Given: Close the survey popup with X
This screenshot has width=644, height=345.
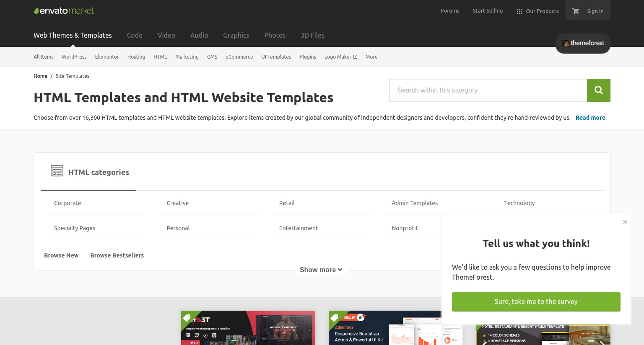Looking at the screenshot, I should click(x=625, y=222).
